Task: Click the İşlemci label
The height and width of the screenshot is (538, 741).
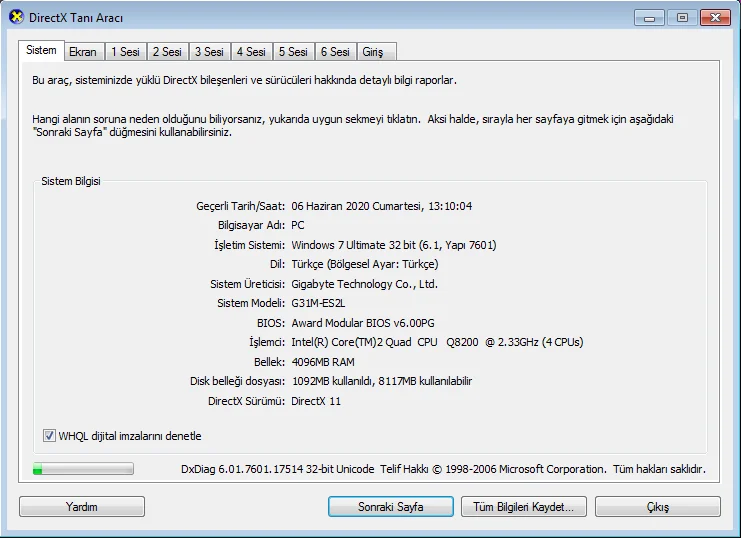Action: (x=267, y=342)
